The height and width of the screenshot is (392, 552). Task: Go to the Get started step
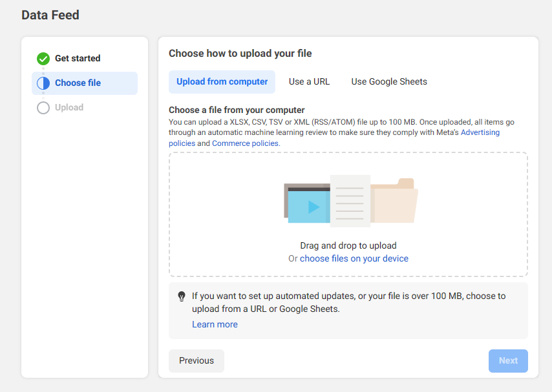coord(78,59)
